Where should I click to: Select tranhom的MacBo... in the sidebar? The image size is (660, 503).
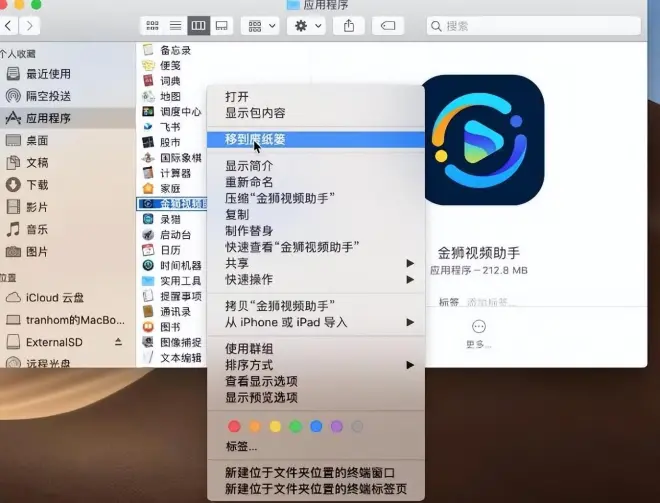pos(65,320)
